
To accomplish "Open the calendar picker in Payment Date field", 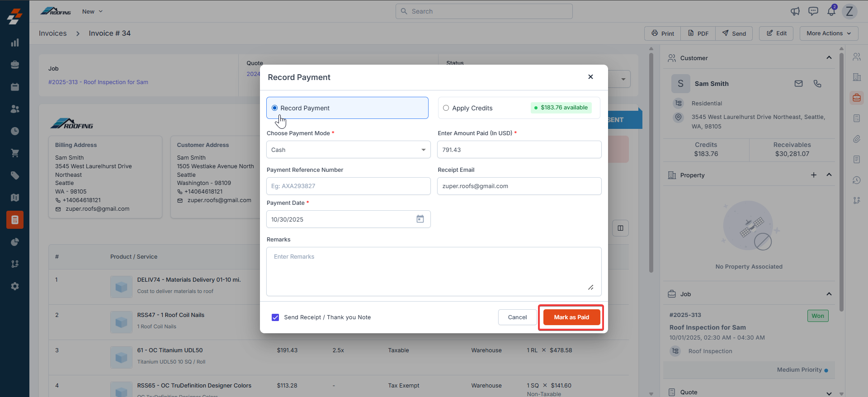I will [420, 219].
